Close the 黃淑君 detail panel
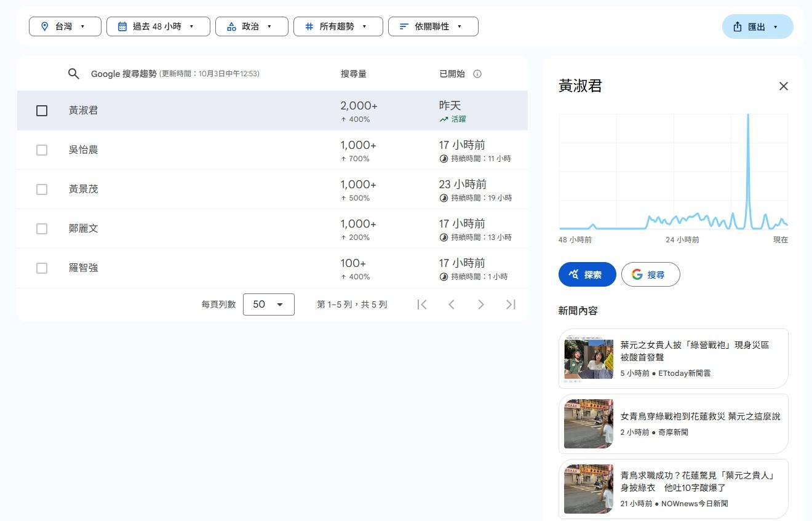 (783, 86)
